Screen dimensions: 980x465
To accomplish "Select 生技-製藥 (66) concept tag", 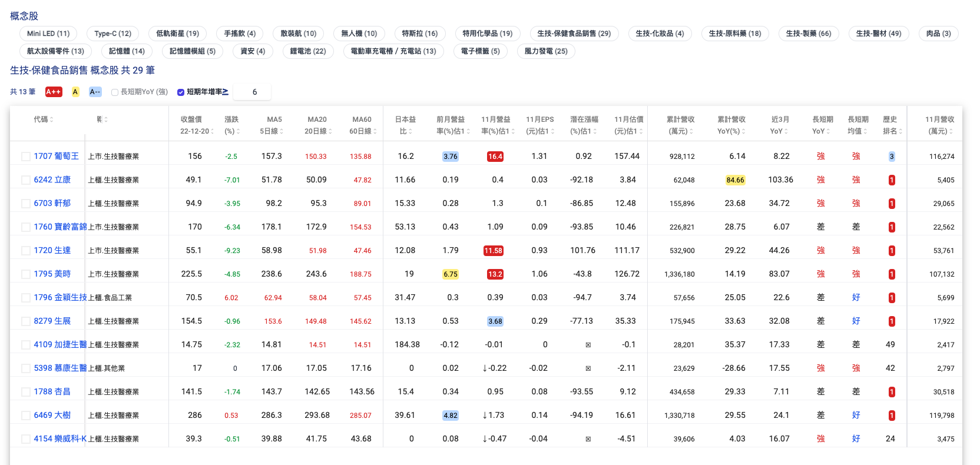I will click(809, 34).
